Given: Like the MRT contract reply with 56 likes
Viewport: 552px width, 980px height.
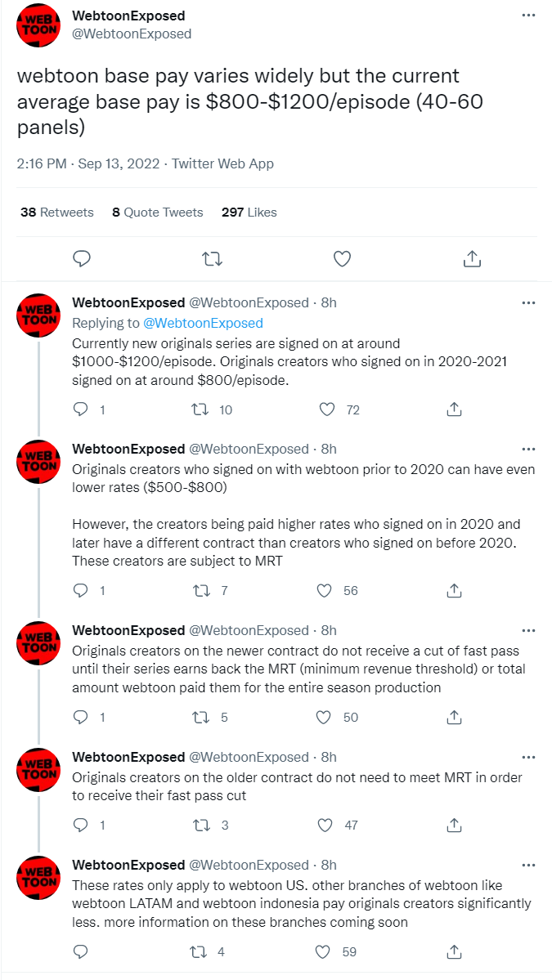Looking at the screenshot, I should 324,590.
